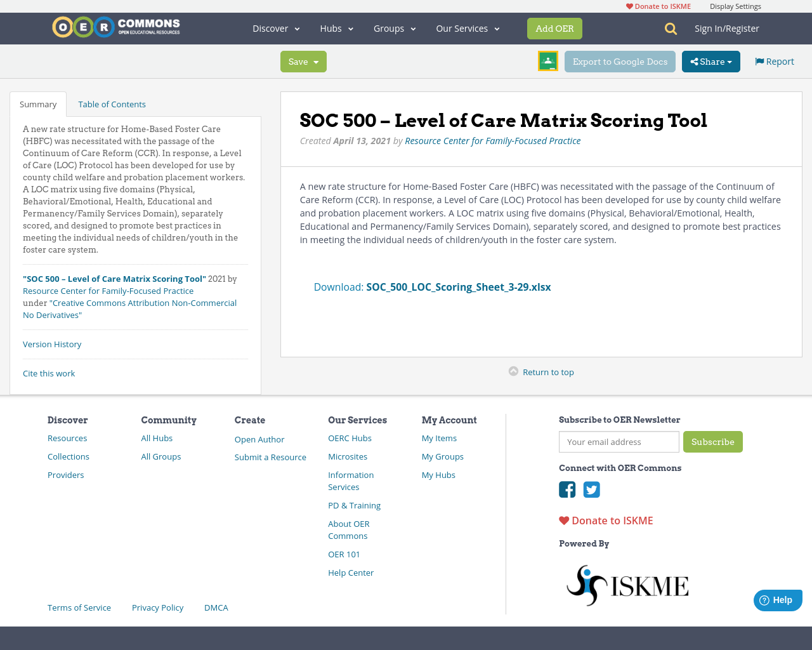
Task: Click the email address input field
Action: click(x=619, y=441)
